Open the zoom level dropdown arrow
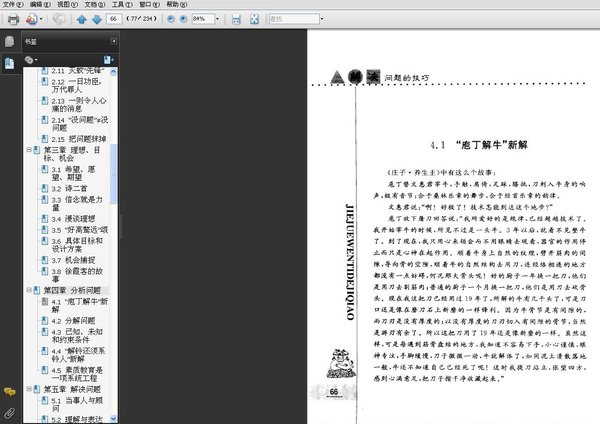The image size is (600, 424). click(x=217, y=19)
